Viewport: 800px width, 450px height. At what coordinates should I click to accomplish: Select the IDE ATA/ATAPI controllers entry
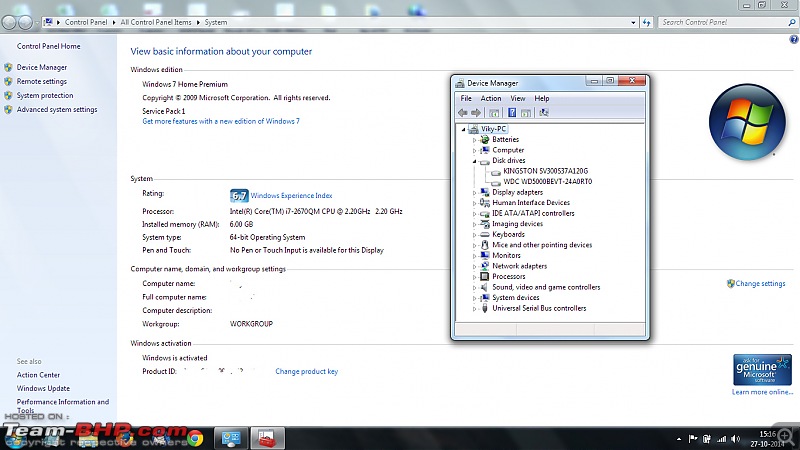click(x=533, y=213)
